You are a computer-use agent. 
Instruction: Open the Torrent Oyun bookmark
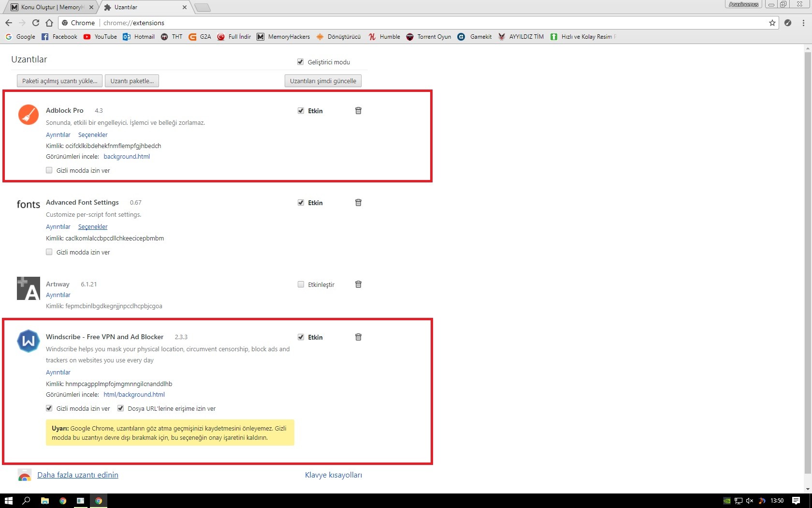(x=429, y=37)
